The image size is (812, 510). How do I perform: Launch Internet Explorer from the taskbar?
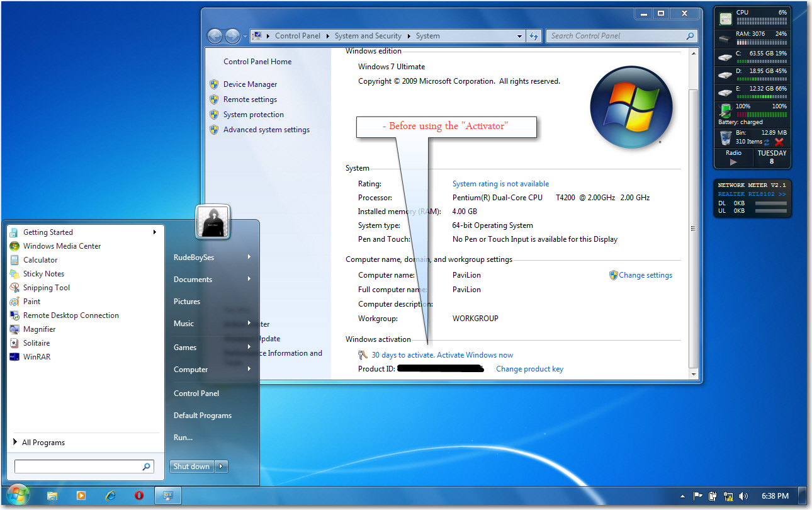coord(110,496)
